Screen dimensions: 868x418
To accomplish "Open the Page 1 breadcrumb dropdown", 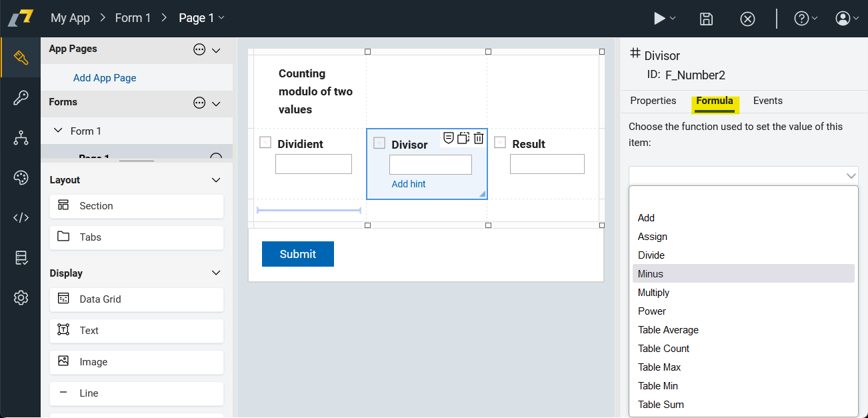I will point(221,18).
